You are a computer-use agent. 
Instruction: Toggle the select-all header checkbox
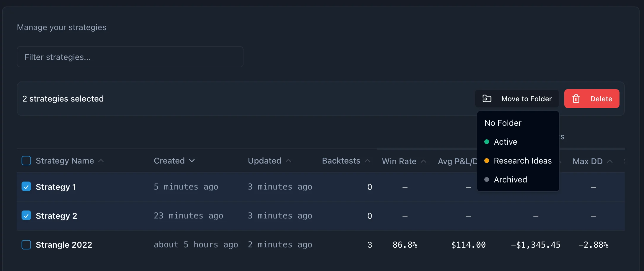tap(26, 161)
